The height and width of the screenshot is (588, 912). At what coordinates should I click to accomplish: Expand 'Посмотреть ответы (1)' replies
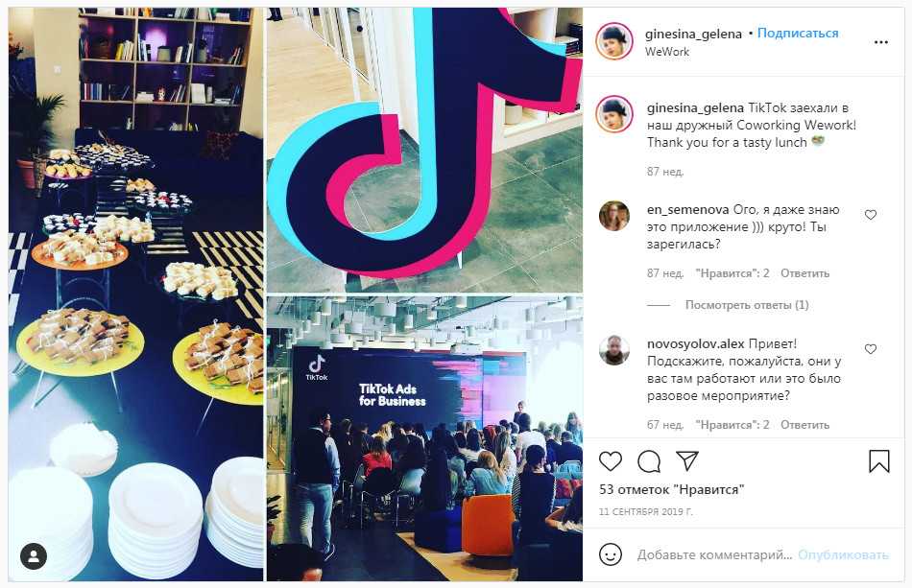click(x=746, y=305)
